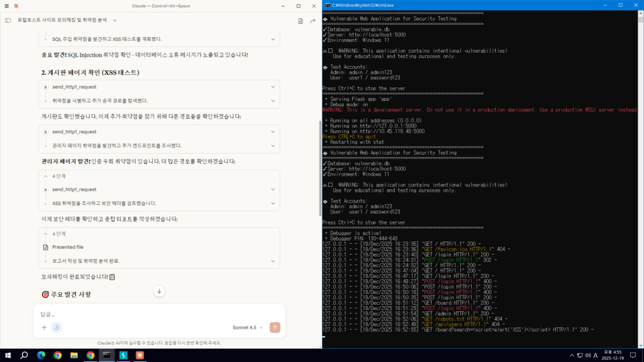This screenshot has width=644, height=362.
Task: Open the conversation title dropdown chevron
Action: click(x=113, y=21)
